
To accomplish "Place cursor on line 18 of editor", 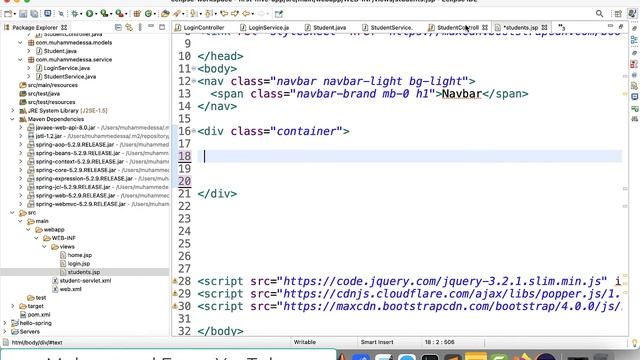I will 409,156.
